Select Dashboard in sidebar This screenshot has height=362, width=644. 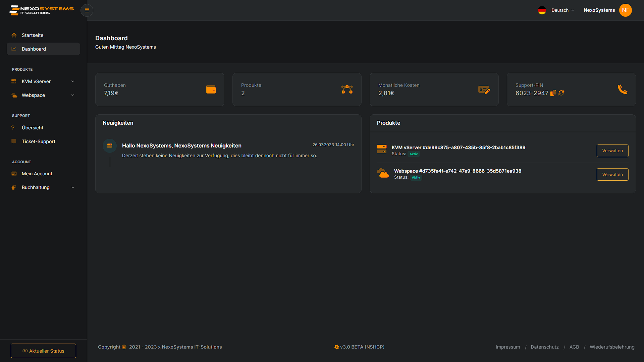click(x=43, y=49)
